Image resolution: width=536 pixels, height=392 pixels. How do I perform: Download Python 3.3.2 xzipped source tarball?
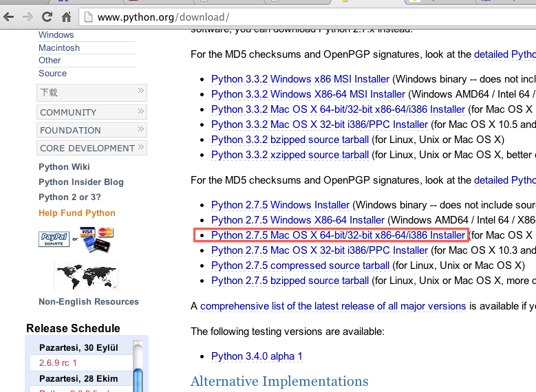[290, 155]
